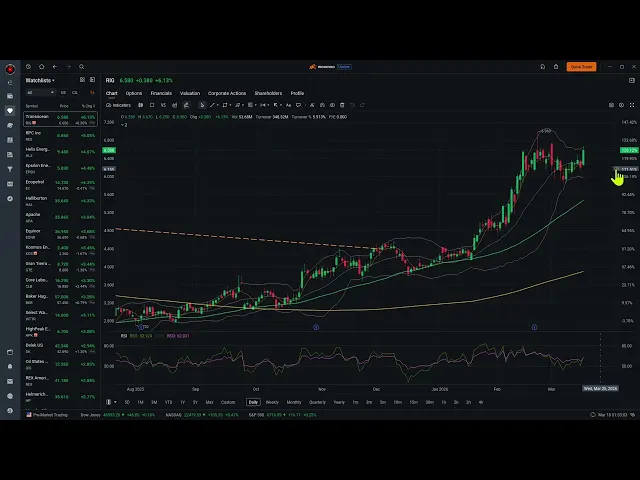The height and width of the screenshot is (480, 640).
Task: Click the candlestick chart type icon
Action: click(140, 105)
